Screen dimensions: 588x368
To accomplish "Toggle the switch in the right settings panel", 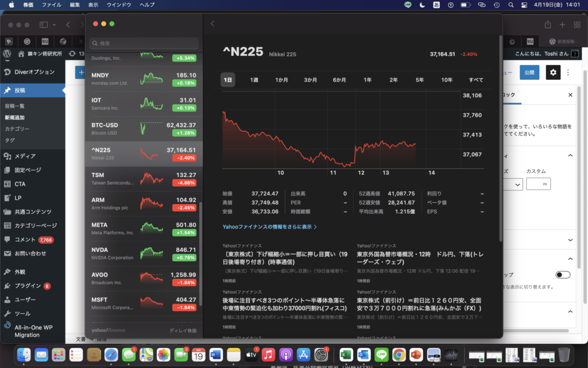I will point(563,275).
